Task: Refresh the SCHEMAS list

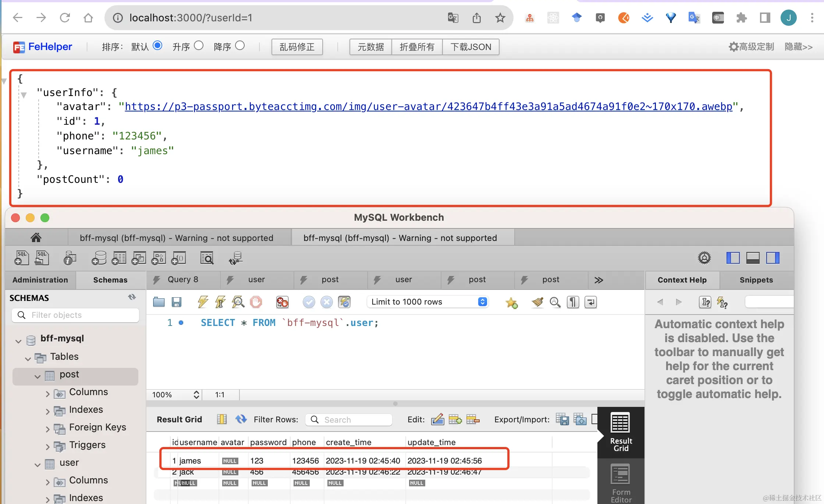Action: point(132,297)
